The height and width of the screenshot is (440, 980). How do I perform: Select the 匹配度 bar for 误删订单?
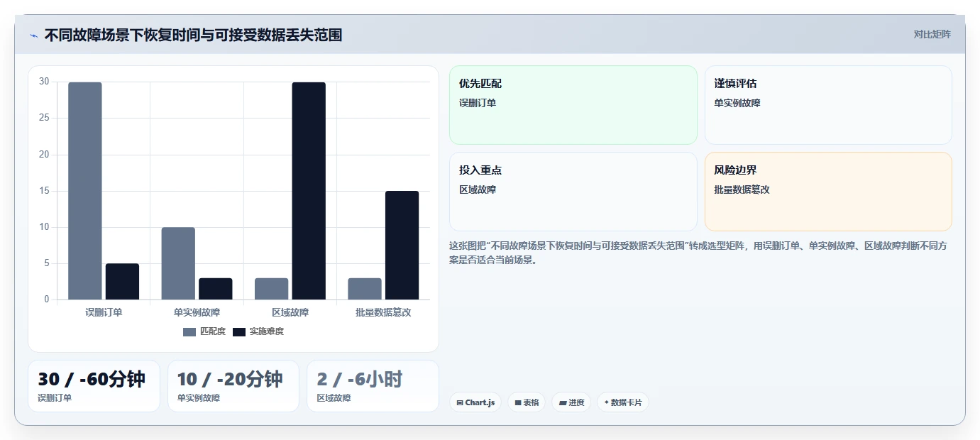85,191
